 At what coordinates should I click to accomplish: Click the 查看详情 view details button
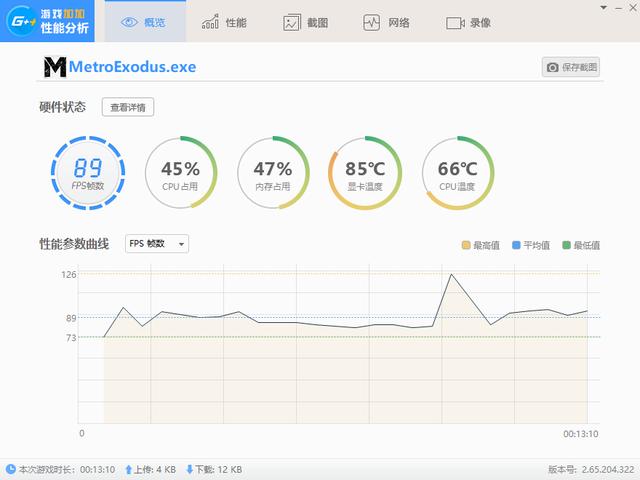[128, 107]
